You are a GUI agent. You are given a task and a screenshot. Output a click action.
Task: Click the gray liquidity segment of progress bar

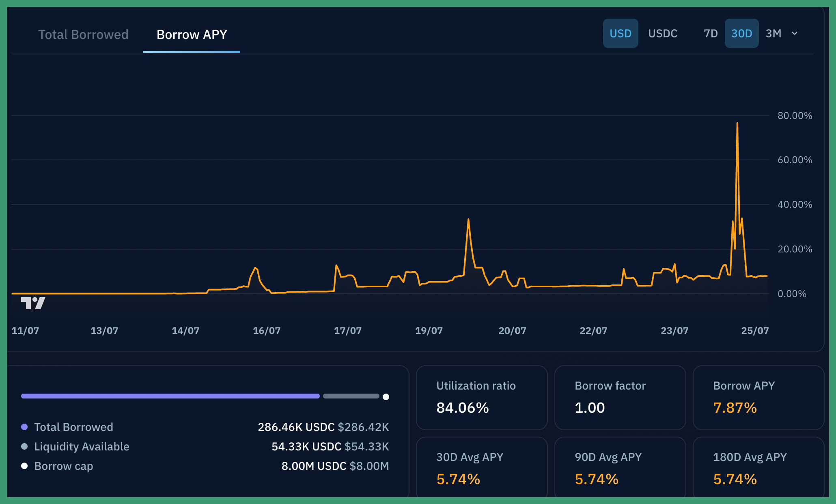(x=351, y=396)
